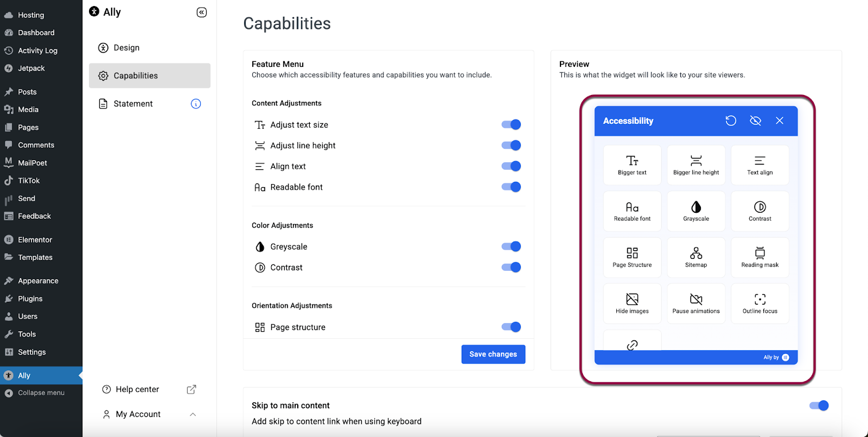Open Posts in admin menu
The image size is (868, 437).
coord(41,92)
